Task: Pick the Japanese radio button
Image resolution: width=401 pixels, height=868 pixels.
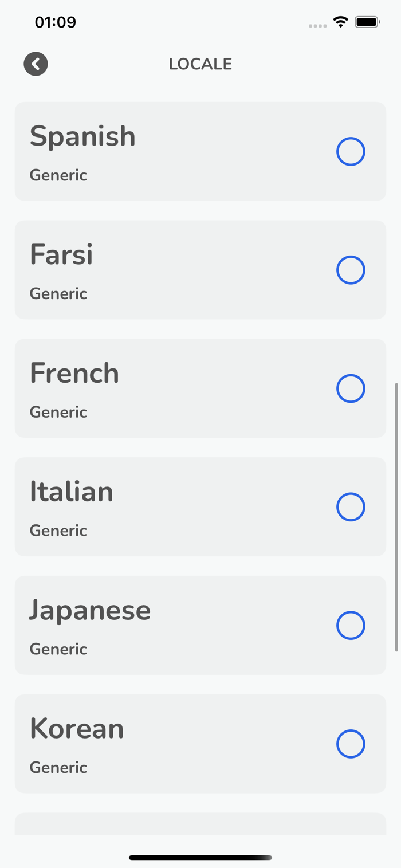Action: tap(351, 626)
